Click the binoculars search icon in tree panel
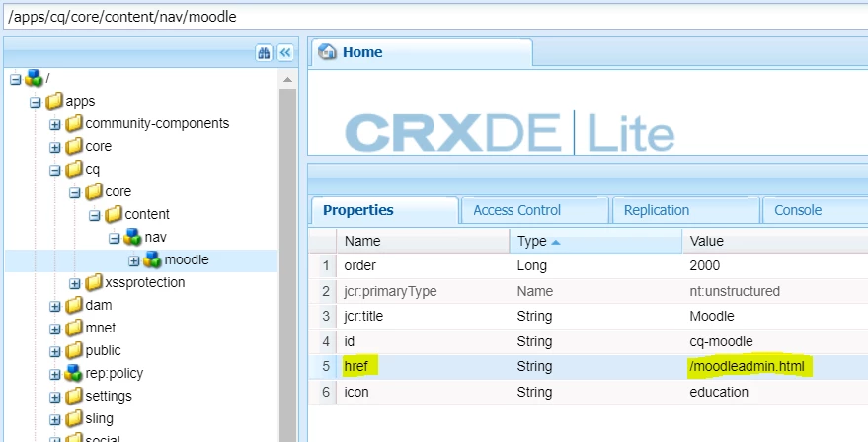Viewport: 868px width, 442px height. point(264,53)
